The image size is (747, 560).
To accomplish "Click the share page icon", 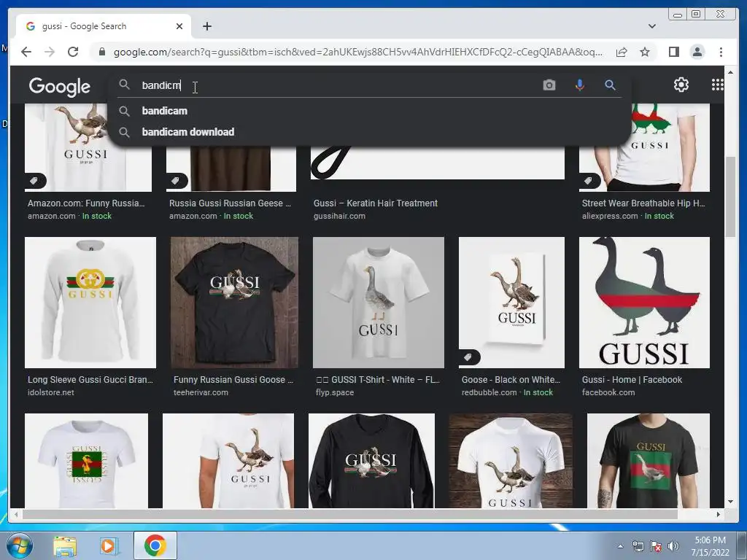I will pyautogui.click(x=622, y=52).
